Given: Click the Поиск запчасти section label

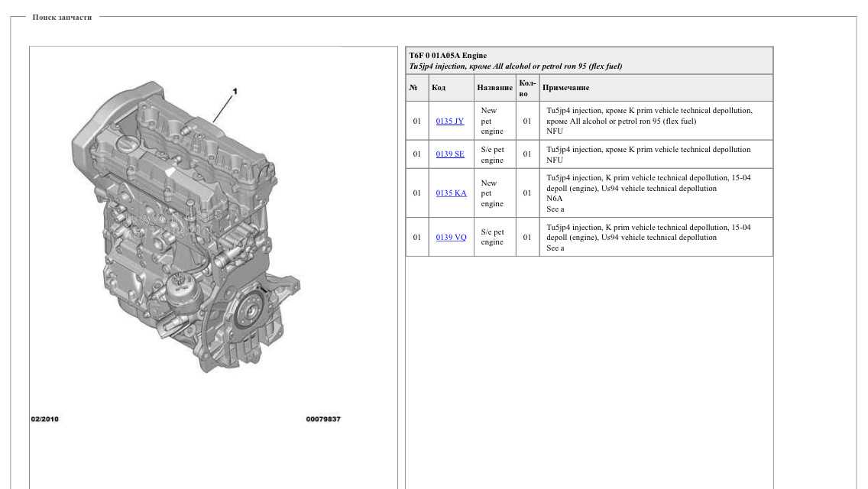Looking at the screenshot, I should 62,17.
